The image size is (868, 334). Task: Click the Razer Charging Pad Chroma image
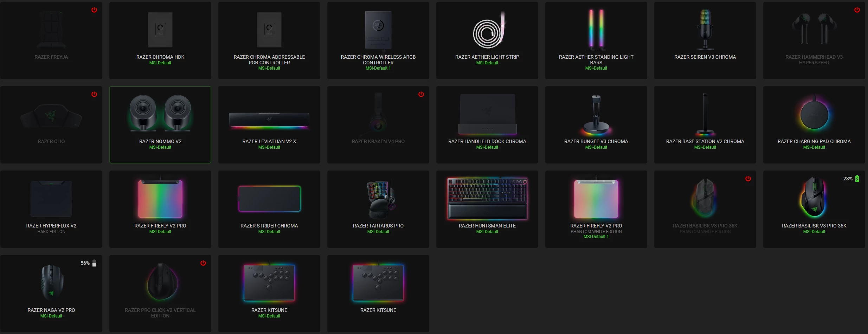tap(814, 114)
